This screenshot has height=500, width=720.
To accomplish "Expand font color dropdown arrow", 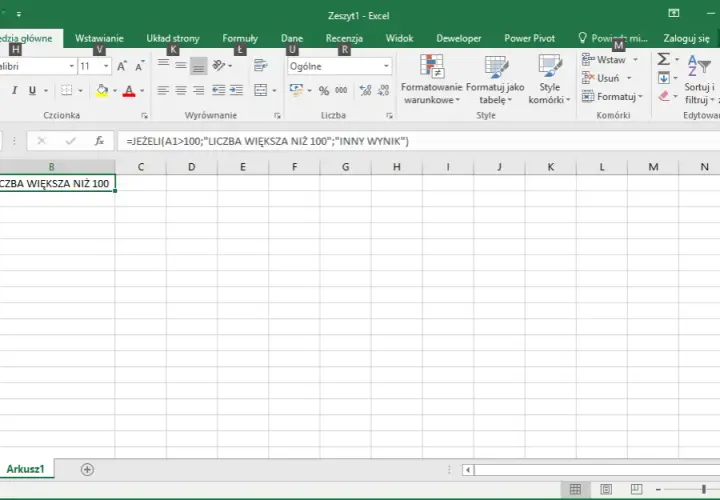I will click(142, 90).
